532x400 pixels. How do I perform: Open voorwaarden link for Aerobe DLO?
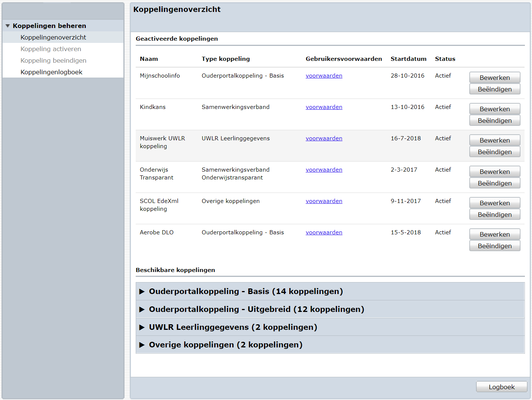324,232
